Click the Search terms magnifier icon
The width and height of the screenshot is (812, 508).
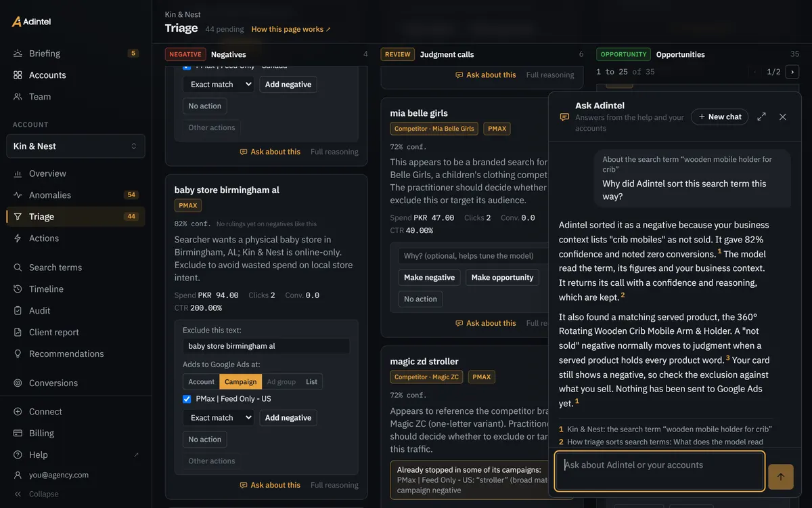point(18,268)
